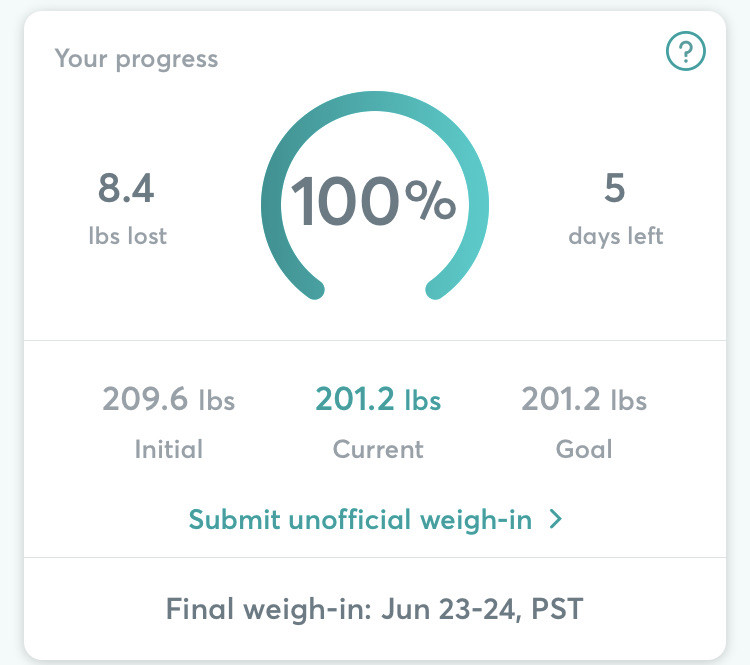
Task: Click the PST timezone text
Action: (x=556, y=609)
